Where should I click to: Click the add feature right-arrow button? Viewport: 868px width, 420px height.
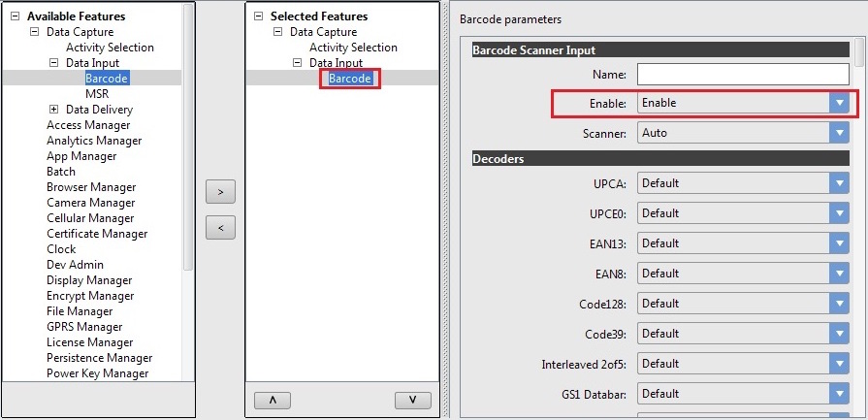(x=220, y=192)
